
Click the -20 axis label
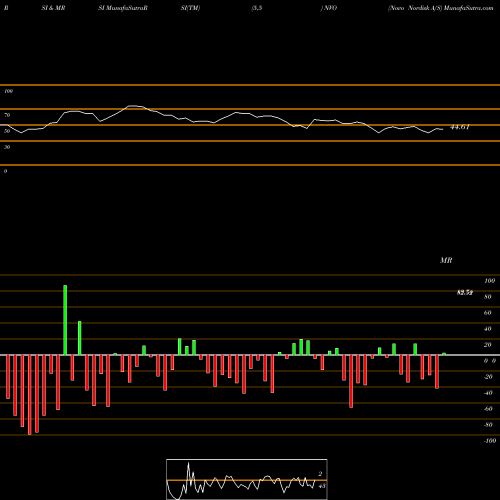tap(488, 377)
